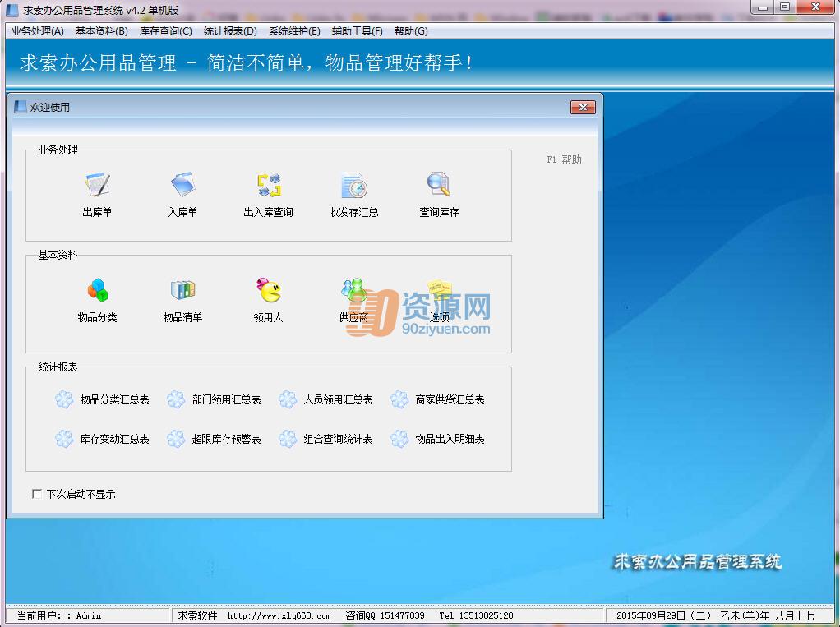Click the flower icon beside 物品出入明细表
The width and height of the screenshot is (840, 627).
399,439
